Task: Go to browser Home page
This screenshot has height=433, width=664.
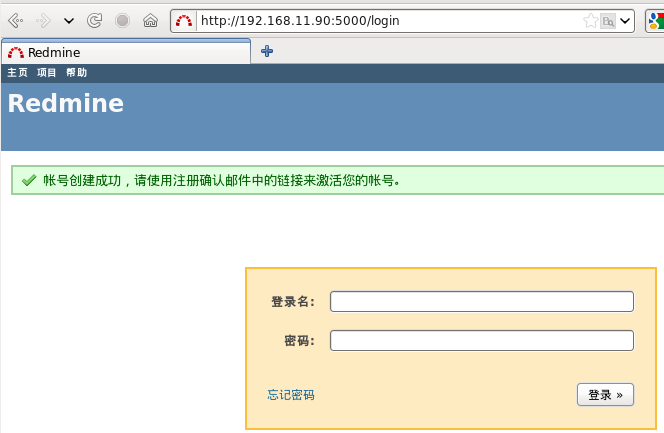Action: (150, 20)
